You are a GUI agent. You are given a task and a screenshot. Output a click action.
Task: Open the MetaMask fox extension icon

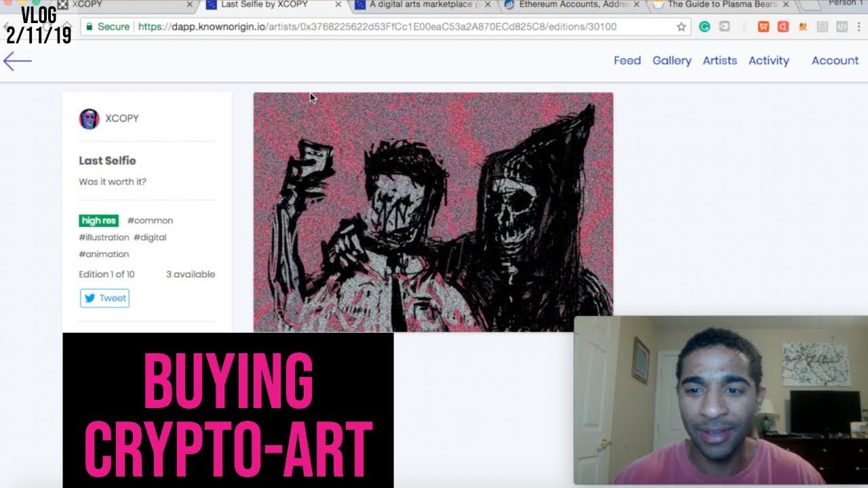click(x=803, y=27)
